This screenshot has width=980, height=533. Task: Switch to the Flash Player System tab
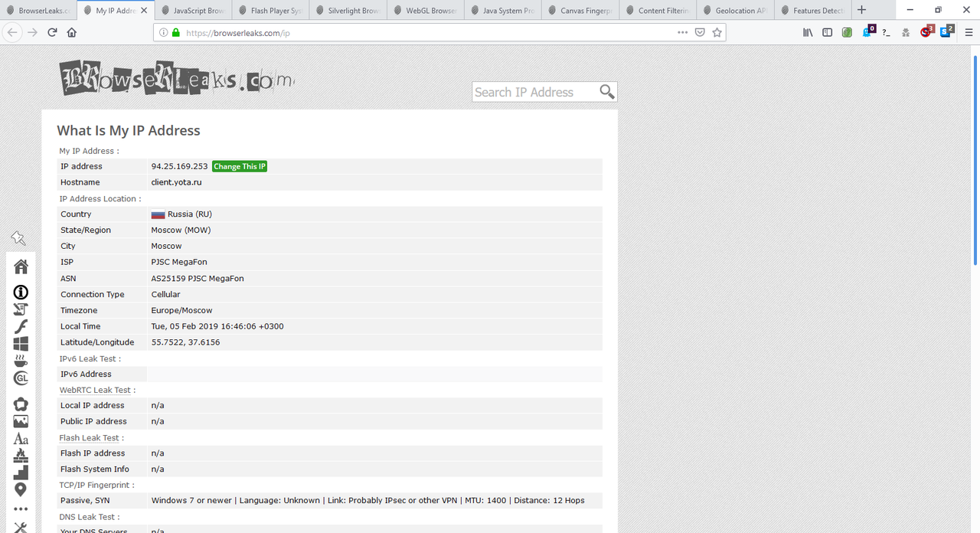[x=271, y=11]
